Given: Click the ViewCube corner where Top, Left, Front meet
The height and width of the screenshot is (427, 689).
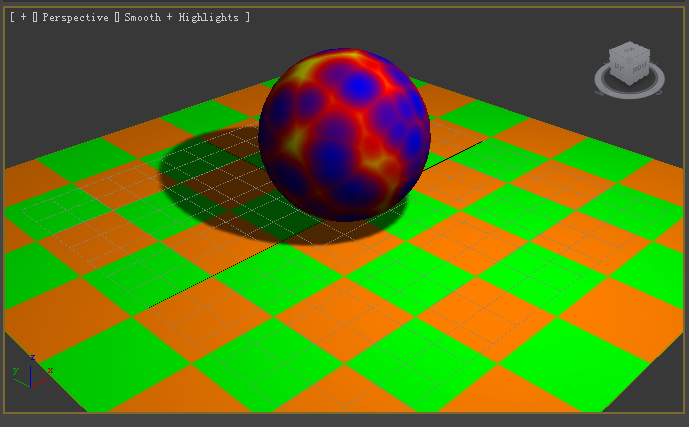Looking at the screenshot, I should [x=629, y=60].
